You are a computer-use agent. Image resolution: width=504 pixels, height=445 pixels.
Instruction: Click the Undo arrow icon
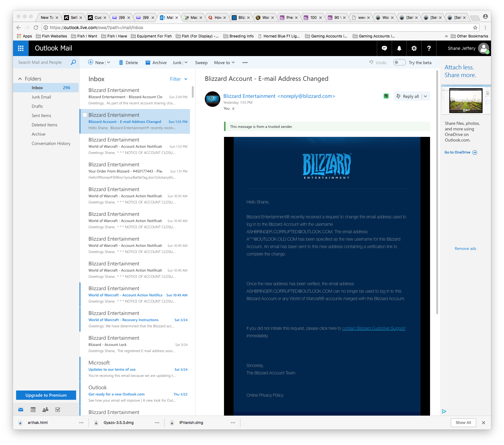371,62
